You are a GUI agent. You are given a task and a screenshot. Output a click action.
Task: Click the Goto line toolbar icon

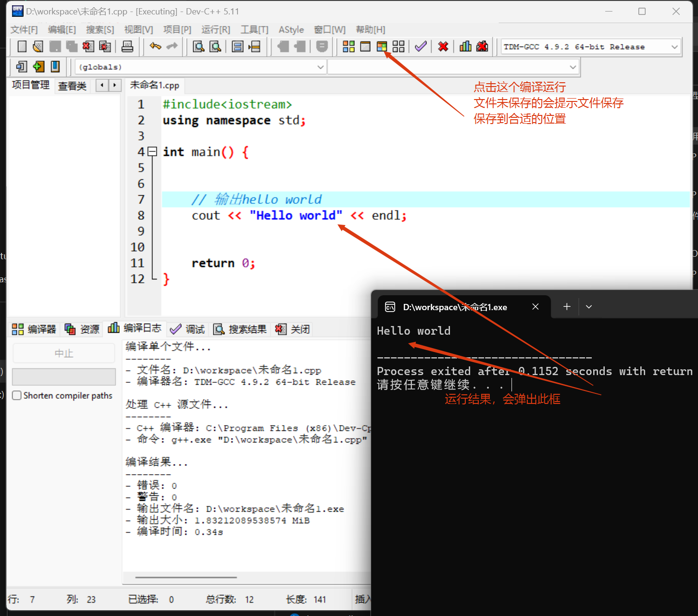tap(254, 47)
